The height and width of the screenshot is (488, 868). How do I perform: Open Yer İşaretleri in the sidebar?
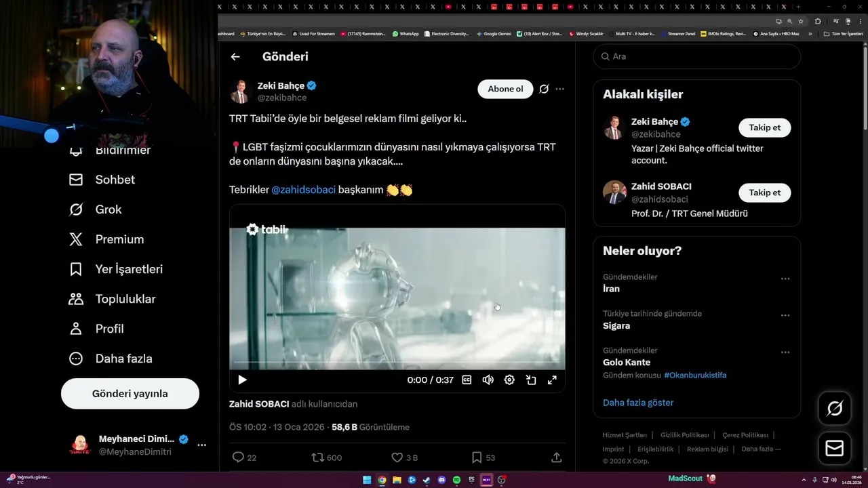pos(116,269)
